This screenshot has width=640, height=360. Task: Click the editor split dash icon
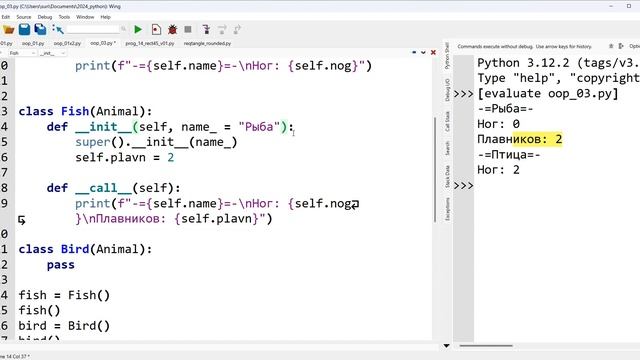[414, 53]
